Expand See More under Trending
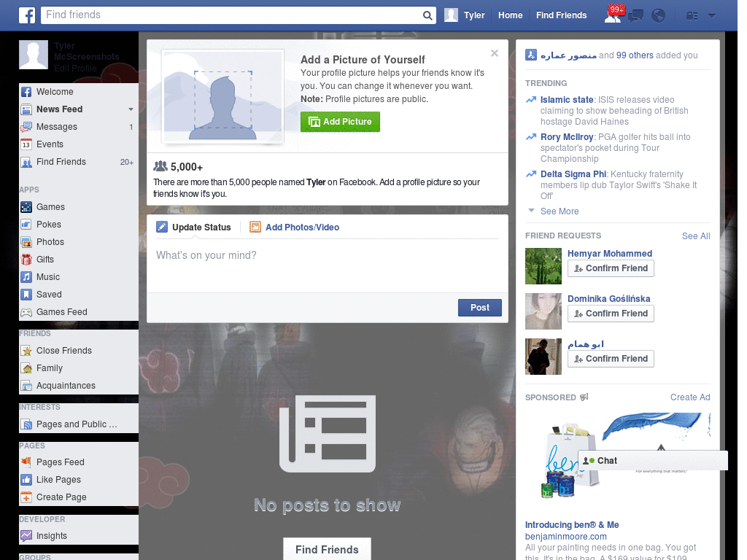The width and height of the screenshot is (747, 560). pyautogui.click(x=560, y=211)
